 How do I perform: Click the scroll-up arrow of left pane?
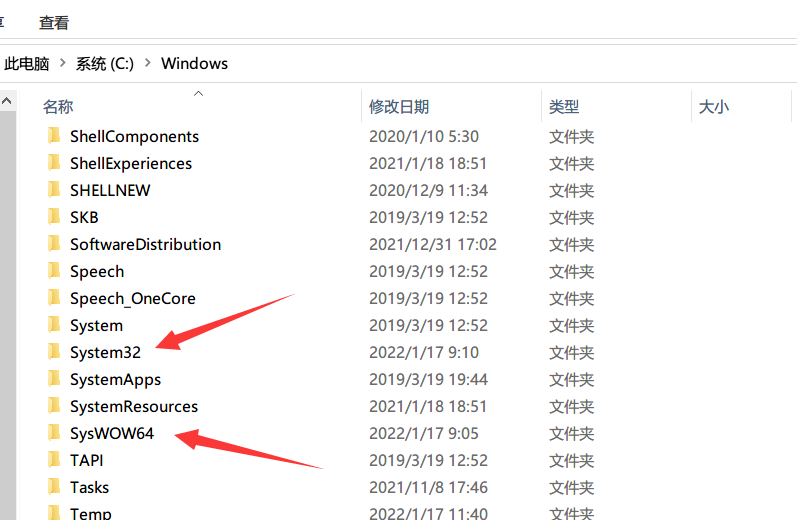[x=7, y=101]
